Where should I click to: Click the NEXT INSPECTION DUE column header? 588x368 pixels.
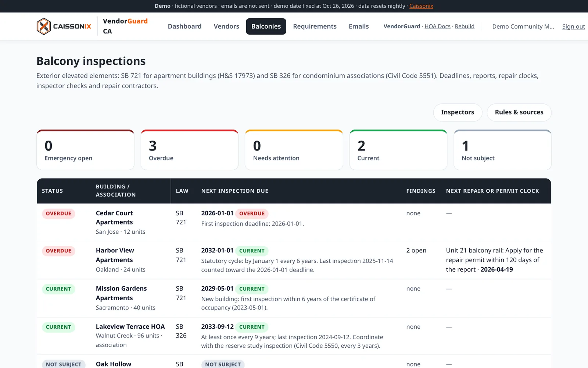[234, 191]
